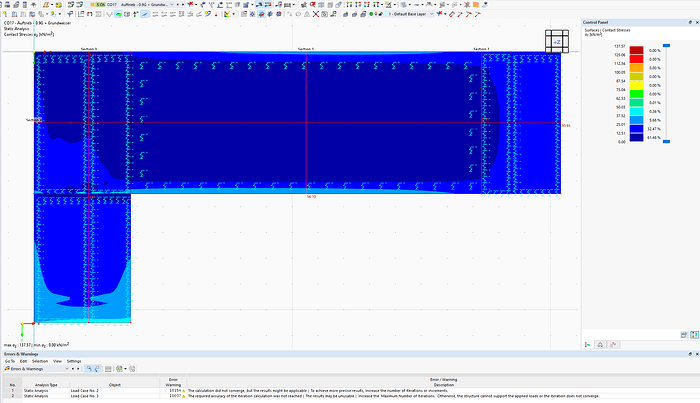Open the Selection menu in Errors & Warnings
700x403 pixels.
click(x=40, y=361)
